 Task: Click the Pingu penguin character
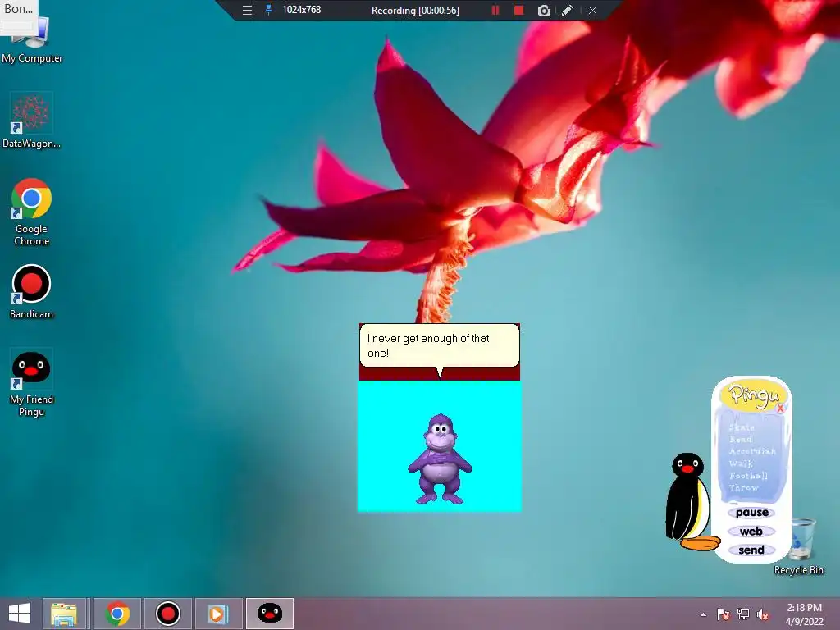coord(691,501)
